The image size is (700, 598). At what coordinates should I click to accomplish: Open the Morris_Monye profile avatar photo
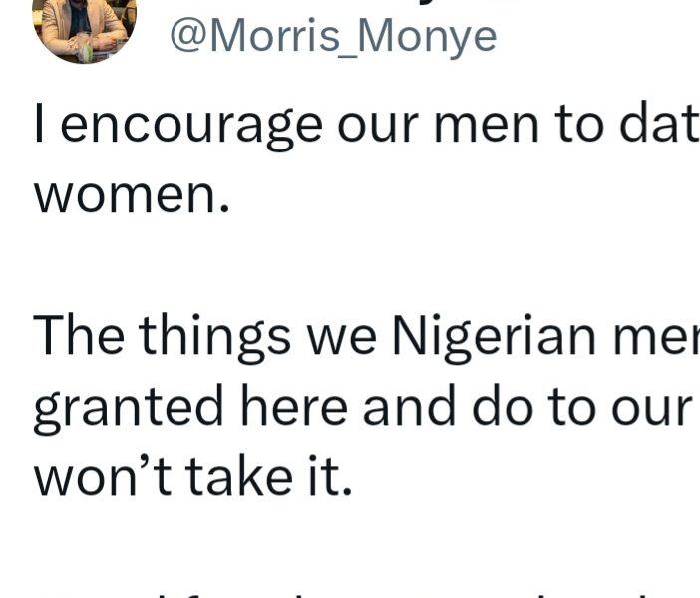coord(85,29)
